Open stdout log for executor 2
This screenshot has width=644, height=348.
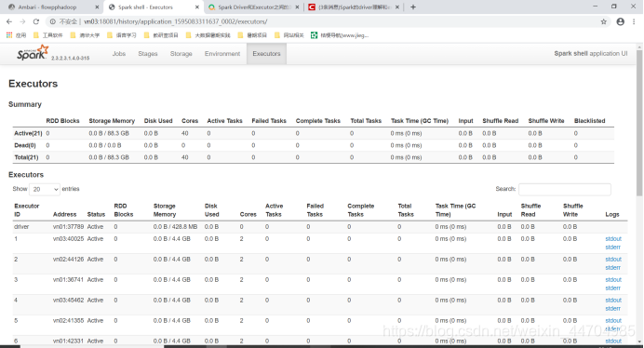click(x=613, y=260)
